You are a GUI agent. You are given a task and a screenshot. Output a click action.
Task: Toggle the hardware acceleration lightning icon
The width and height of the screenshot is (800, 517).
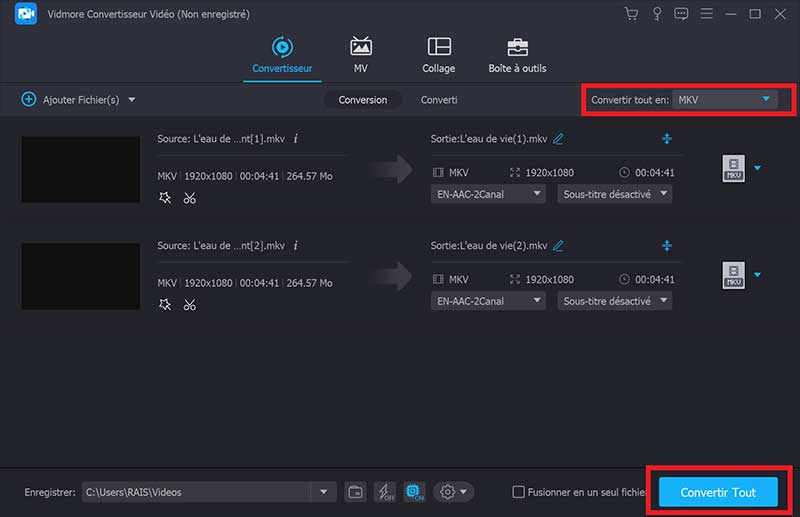point(385,492)
